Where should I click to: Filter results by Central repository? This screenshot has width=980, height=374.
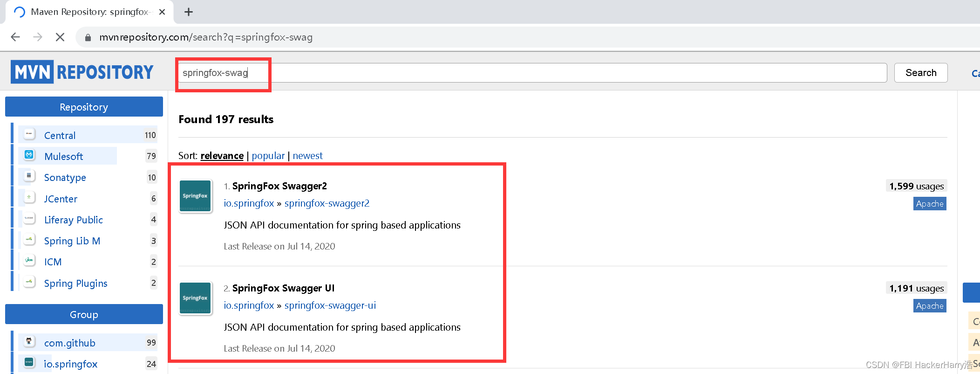tap(60, 135)
